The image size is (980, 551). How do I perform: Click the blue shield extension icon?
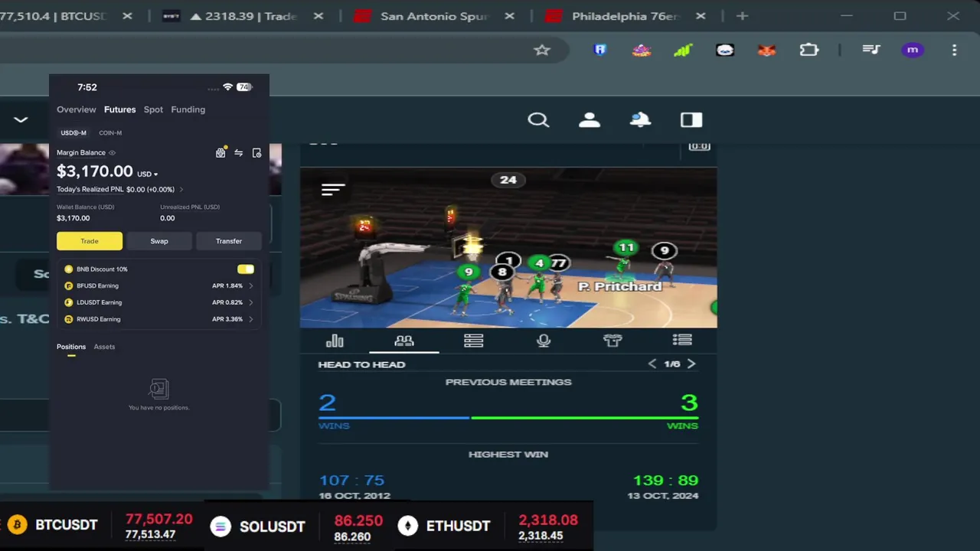[x=600, y=51]
